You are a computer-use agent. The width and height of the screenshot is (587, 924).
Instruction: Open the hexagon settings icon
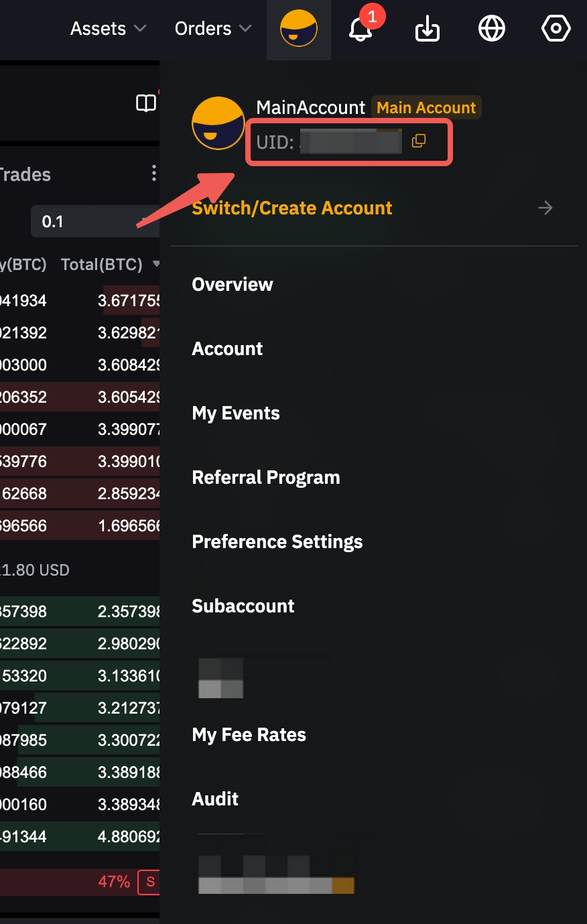pyautogui.click(x=556, y=29)
